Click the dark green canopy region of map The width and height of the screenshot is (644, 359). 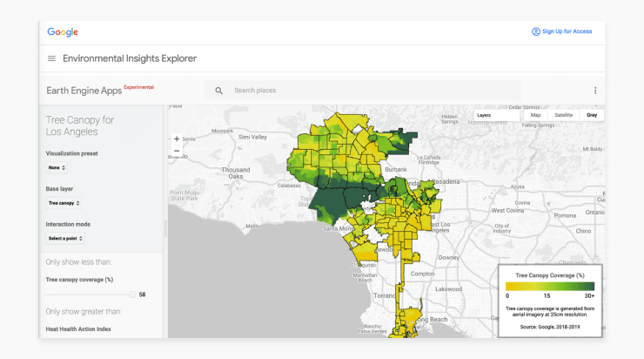(332, 201)
